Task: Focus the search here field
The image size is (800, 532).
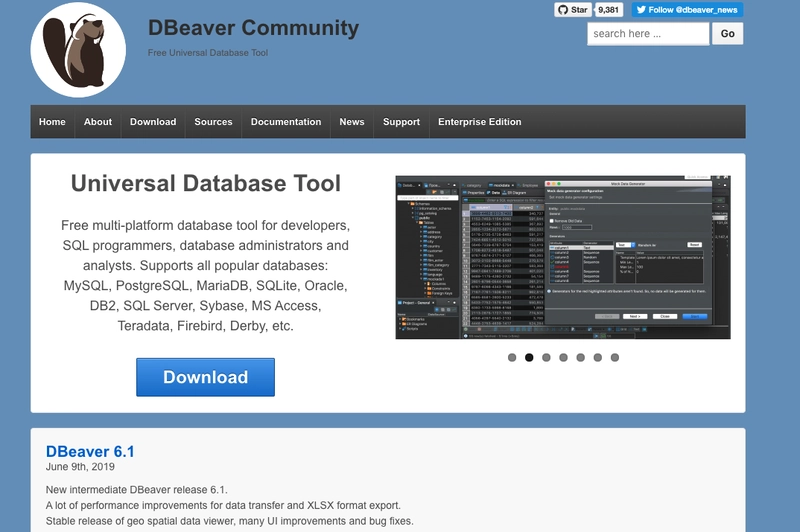Action: (648, 34)
